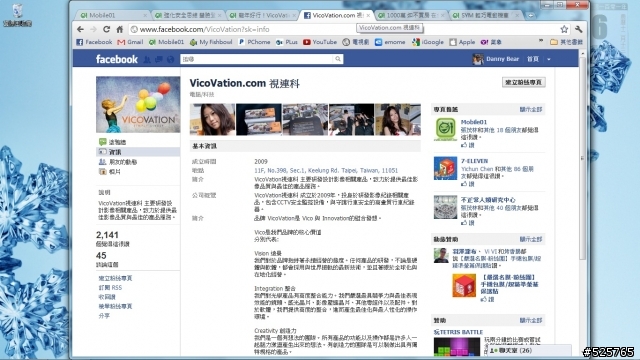Click the Home link in Facebook header

pos(533,59)
